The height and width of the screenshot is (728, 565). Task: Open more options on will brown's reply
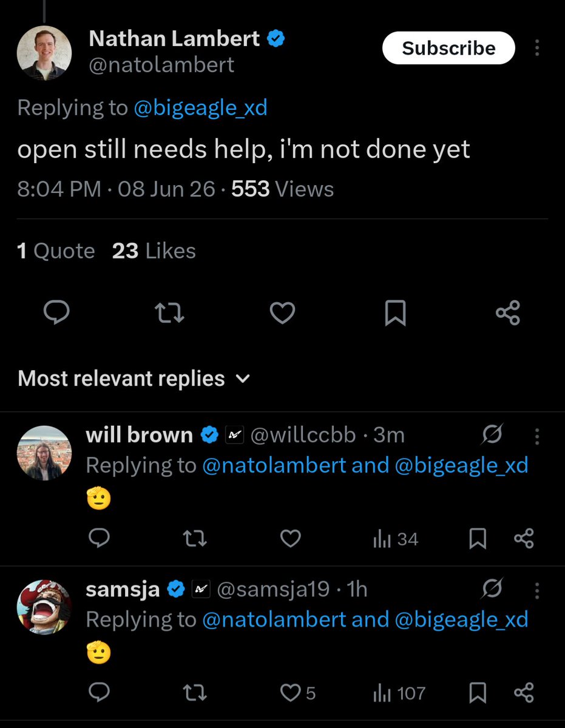point(537,435)
